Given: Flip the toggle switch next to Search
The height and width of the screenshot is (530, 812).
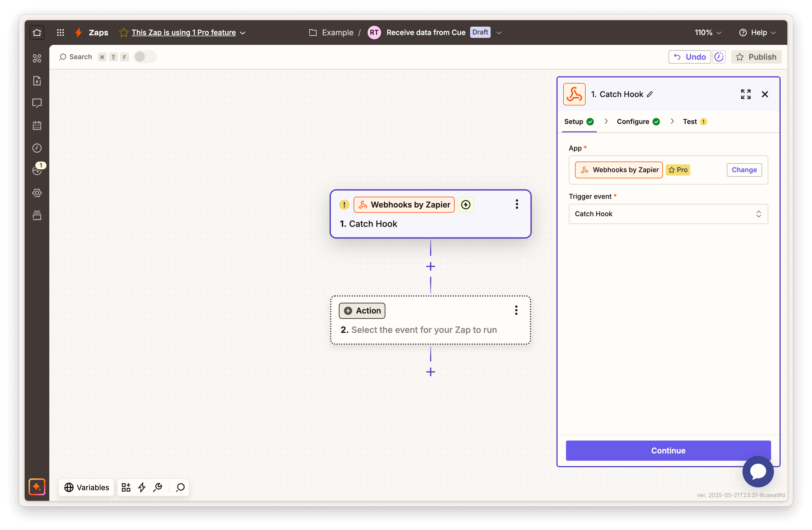Looking at the screenshot, I should pos(145,57).
